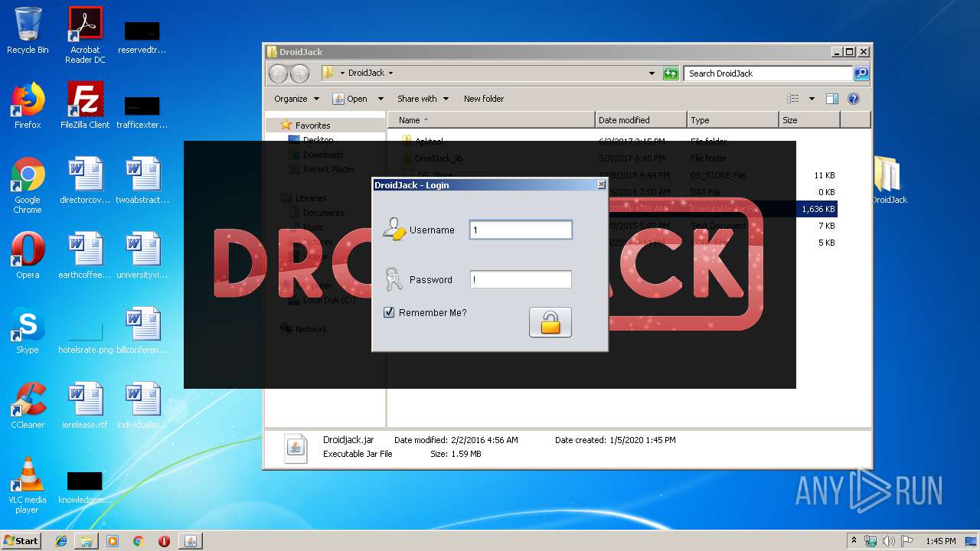
Task: Focus the Username input field
Action: click(521, 230)
